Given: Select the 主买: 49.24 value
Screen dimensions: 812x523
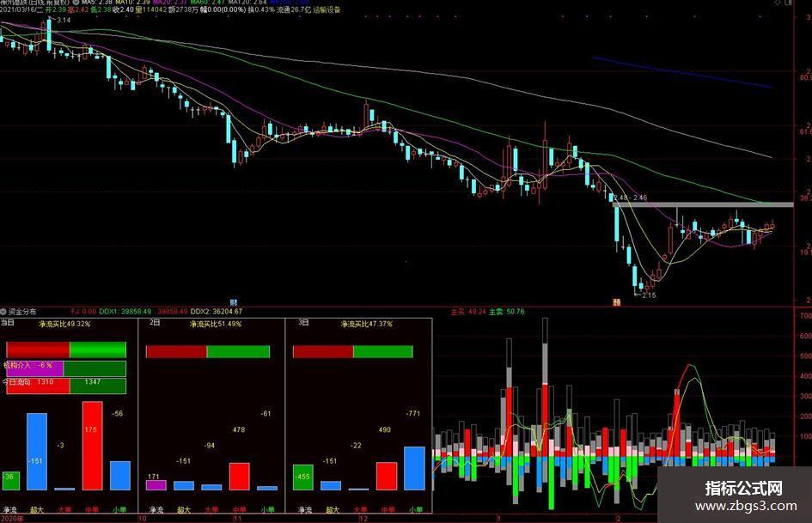Looking at the screenshot, I should coord(468,312).
